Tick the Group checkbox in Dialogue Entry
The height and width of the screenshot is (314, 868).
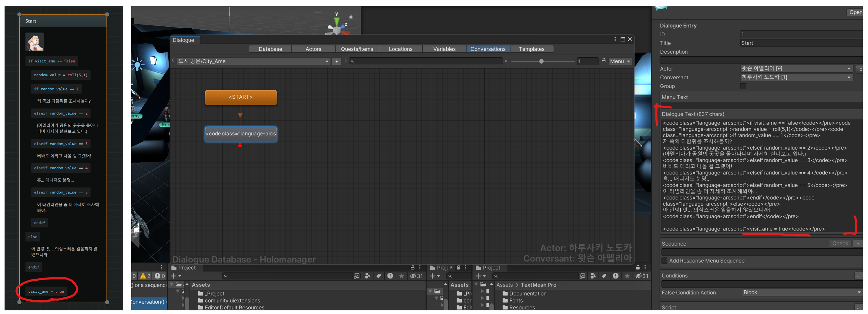(x=743, y=86)
